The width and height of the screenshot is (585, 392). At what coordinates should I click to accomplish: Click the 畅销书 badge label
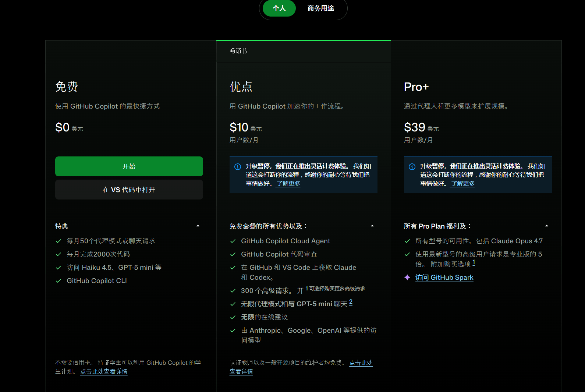click(238, 51)
